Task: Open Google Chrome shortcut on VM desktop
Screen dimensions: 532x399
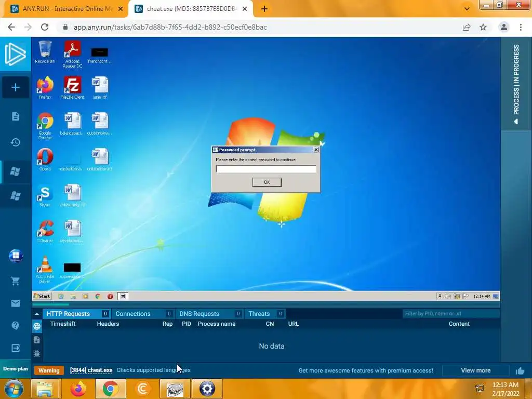Action: coord(45,126)
